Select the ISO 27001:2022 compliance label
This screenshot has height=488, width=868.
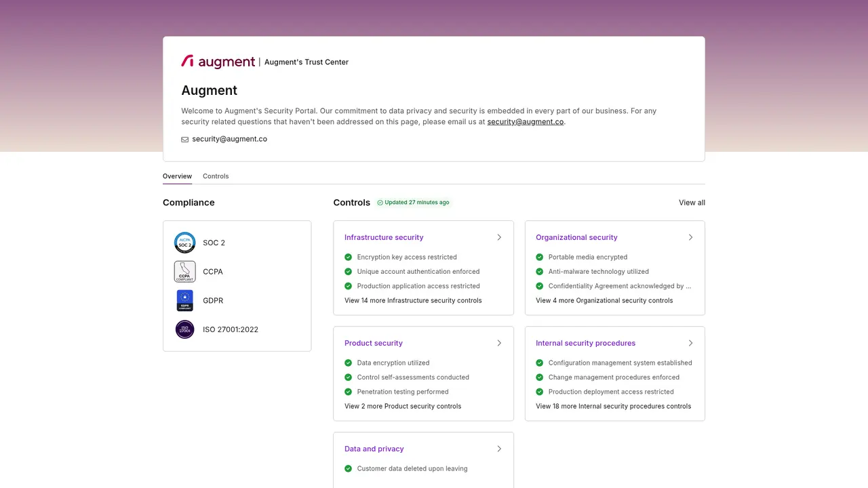click(231, 329)
